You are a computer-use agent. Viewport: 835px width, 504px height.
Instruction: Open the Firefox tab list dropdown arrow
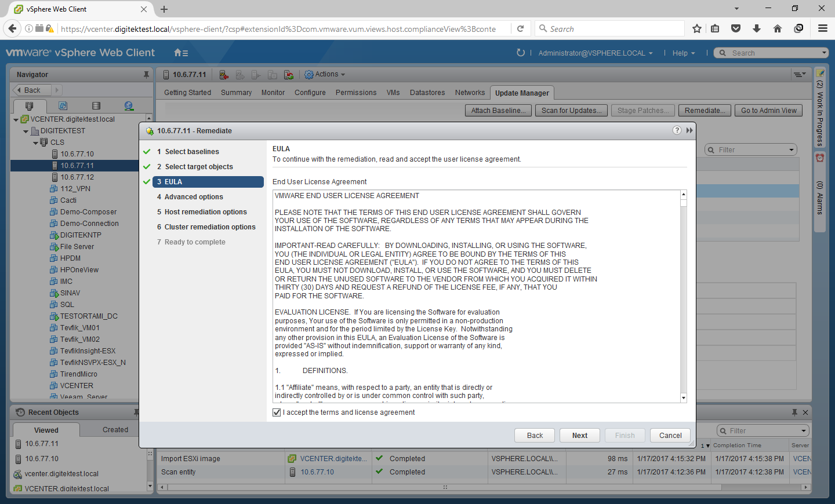(x=736, y=9)
